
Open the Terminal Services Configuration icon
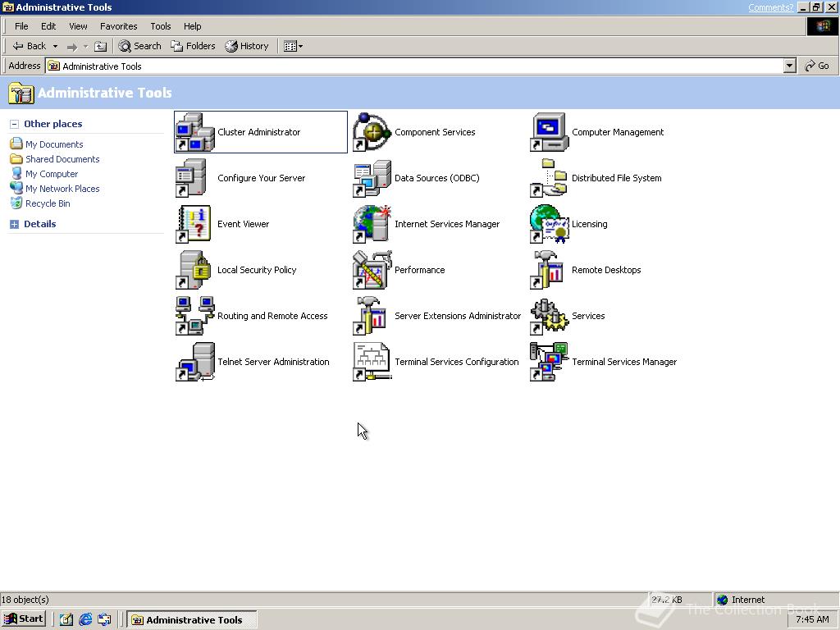coord(372,362)
